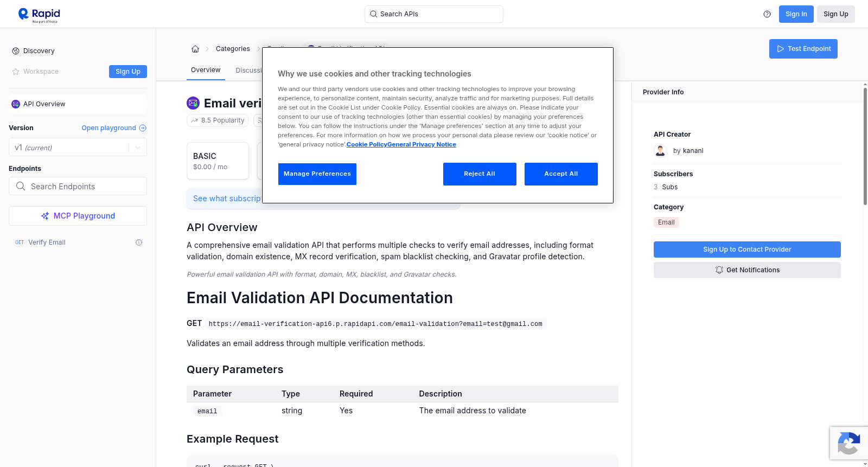Open the Categories breadcrumb
The width and height of the screenshot is (868, 467).
coord(233,49)
